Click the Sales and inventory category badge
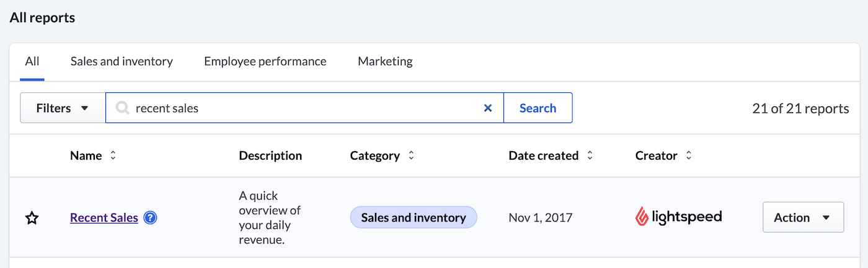The height and width of the screenshot is (268, 868). pyautogui.click(x=414, y=218)
